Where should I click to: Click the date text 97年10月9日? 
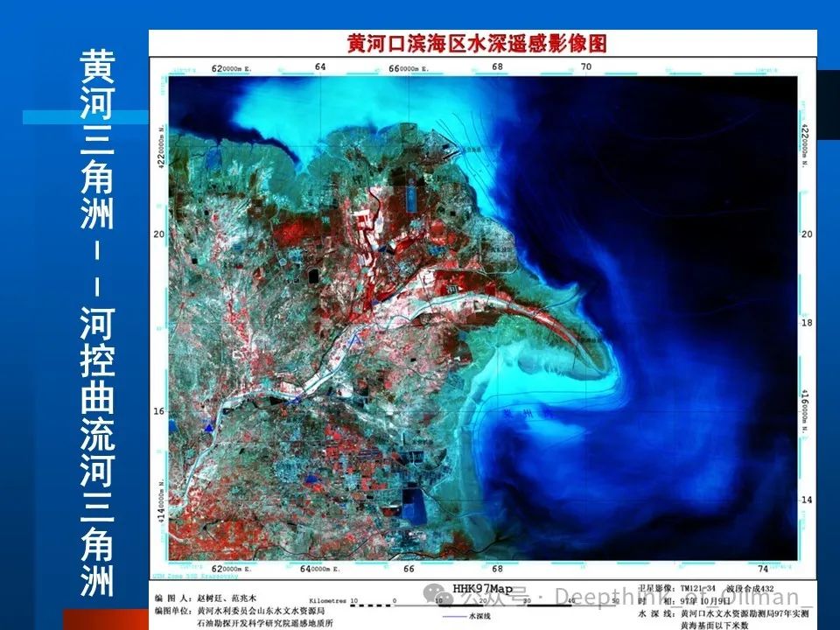pos(705,601)
